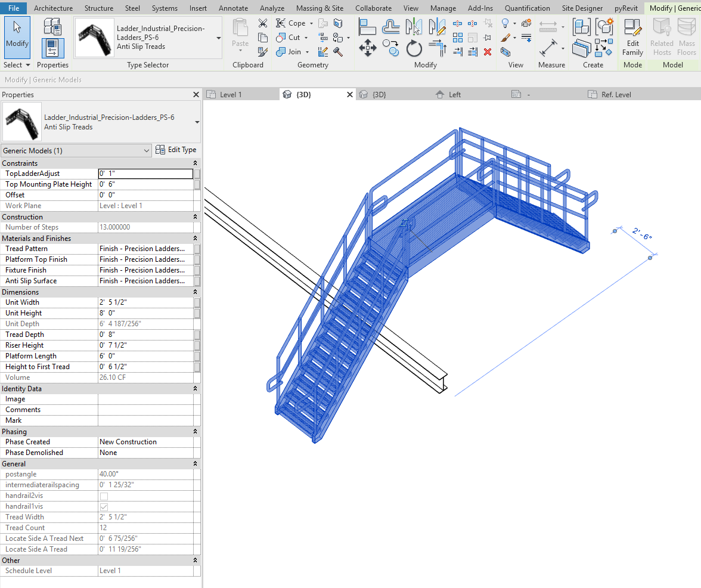Click the Edit Type button
This screenshot has height=588, width=701.
tap(176, 150)
